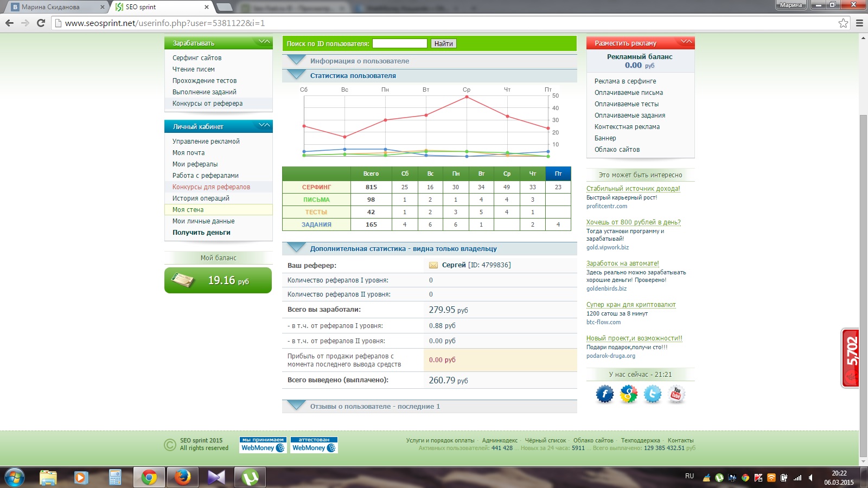The image size is (868, 488).
Task: Open Чёрный список footer link
Action: click(x=545, y=441)
